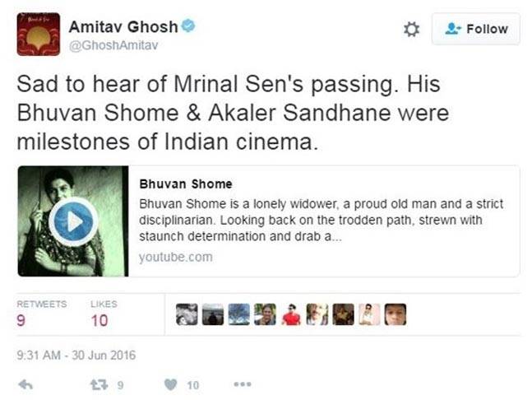Click the Amitav Ghosh display name

pyautogui.click(x=123, y=26)
